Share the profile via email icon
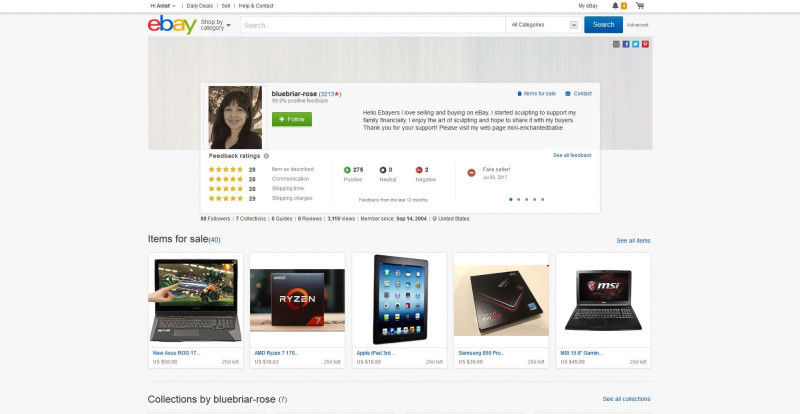The width and height of the screenshot is (800, 414). (616, 44)
